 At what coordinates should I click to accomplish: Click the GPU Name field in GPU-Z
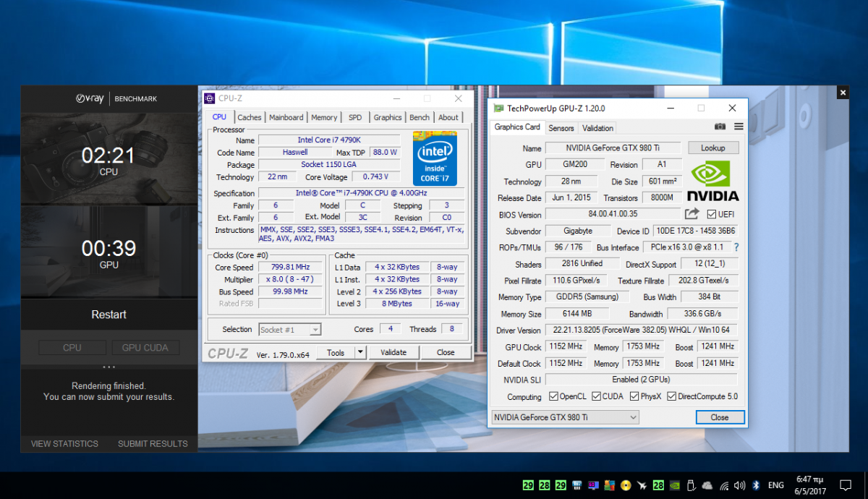coord(613,148)
